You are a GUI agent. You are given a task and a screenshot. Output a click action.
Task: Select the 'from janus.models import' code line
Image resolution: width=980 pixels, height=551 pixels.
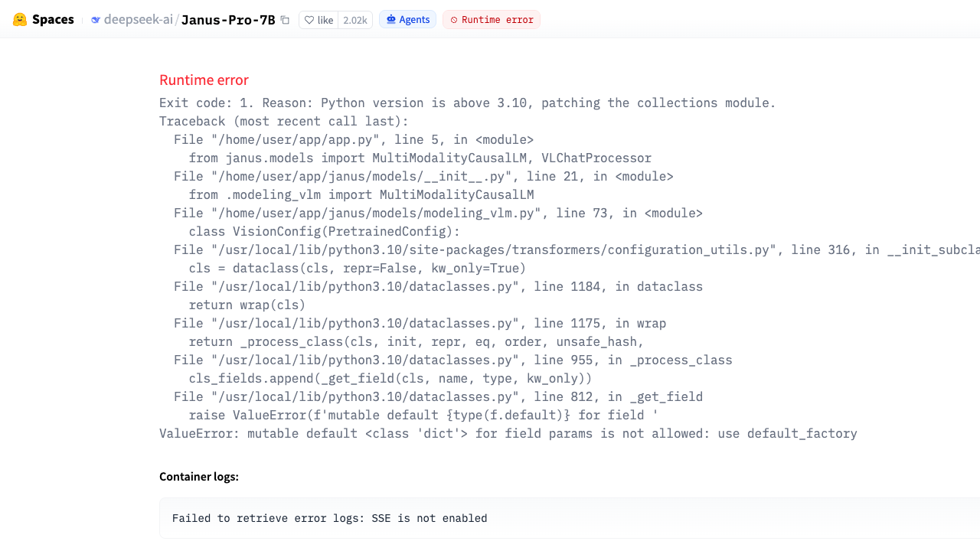pyautogui.click(x=420, y=158)
